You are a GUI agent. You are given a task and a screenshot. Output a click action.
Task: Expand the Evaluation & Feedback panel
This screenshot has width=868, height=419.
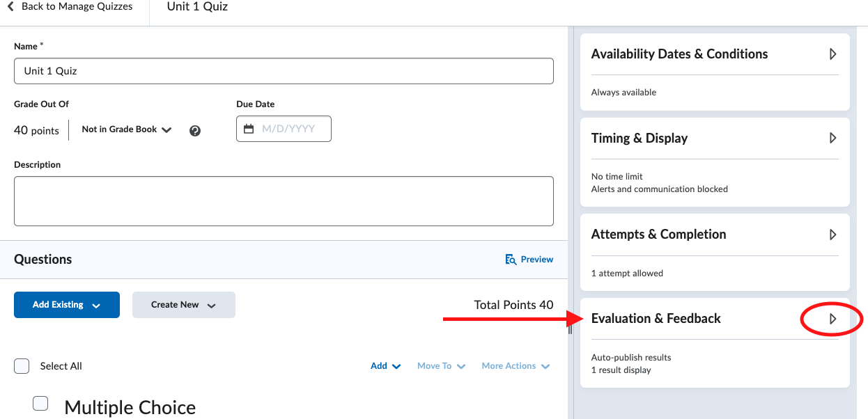coord(832,319)
